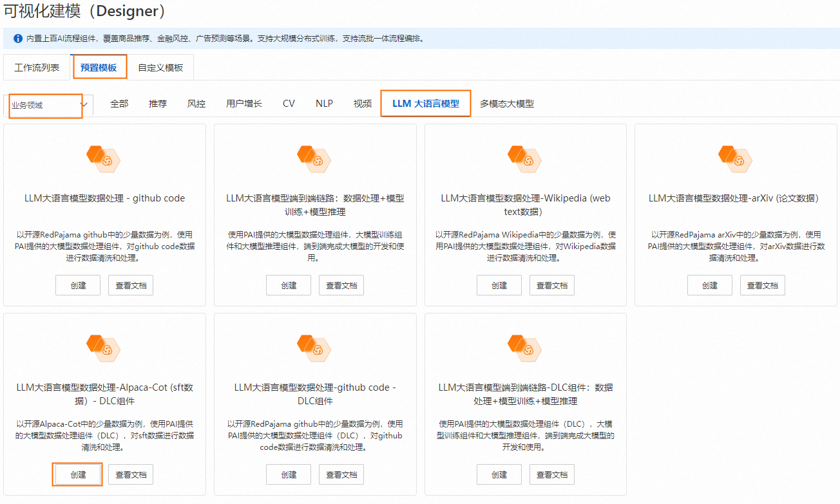Select the 推荐 category filter
This screenshot has width=840, height=504.
coord(158,104)
